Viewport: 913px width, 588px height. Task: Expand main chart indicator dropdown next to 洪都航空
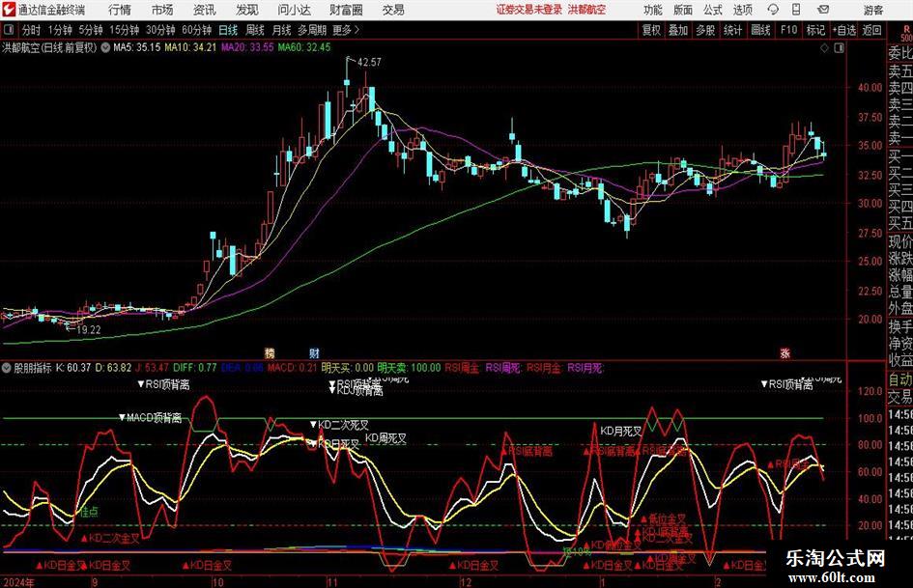point(105,47)
